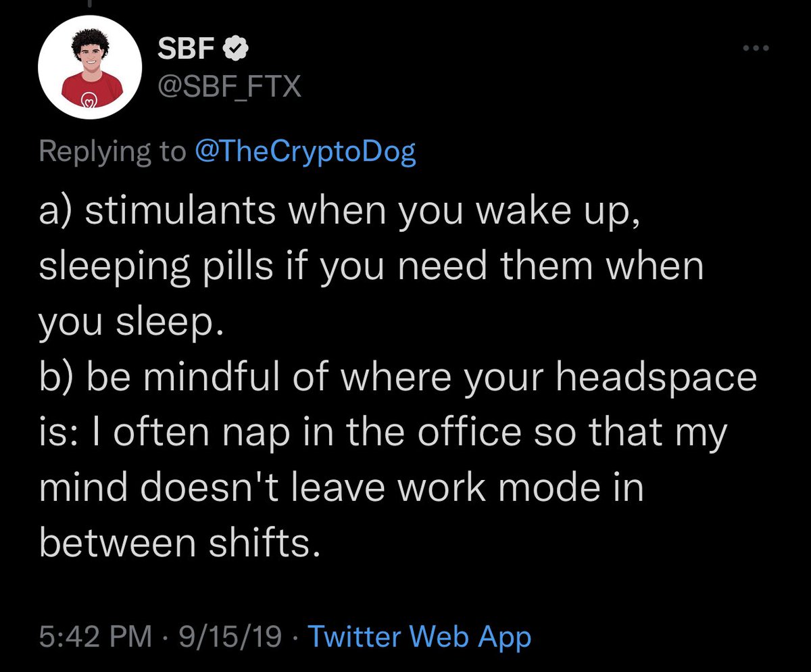Click the words "you sleep." in tweet

[x=131, y=322]
